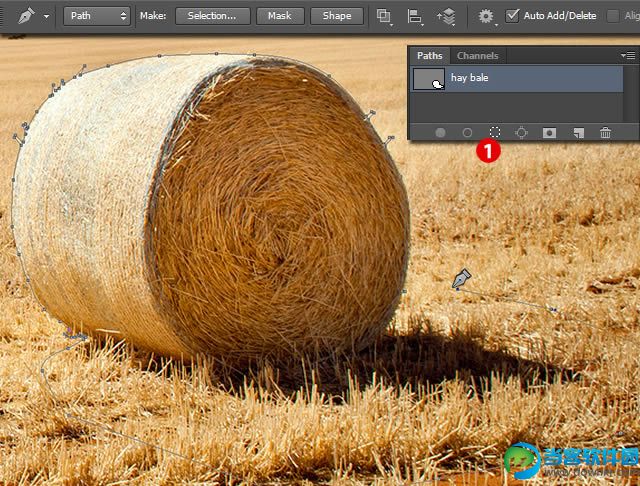Viewport: 640px width, 486px height.
Task: Switch to the Channels tab
Action: [x=477, y=56]
